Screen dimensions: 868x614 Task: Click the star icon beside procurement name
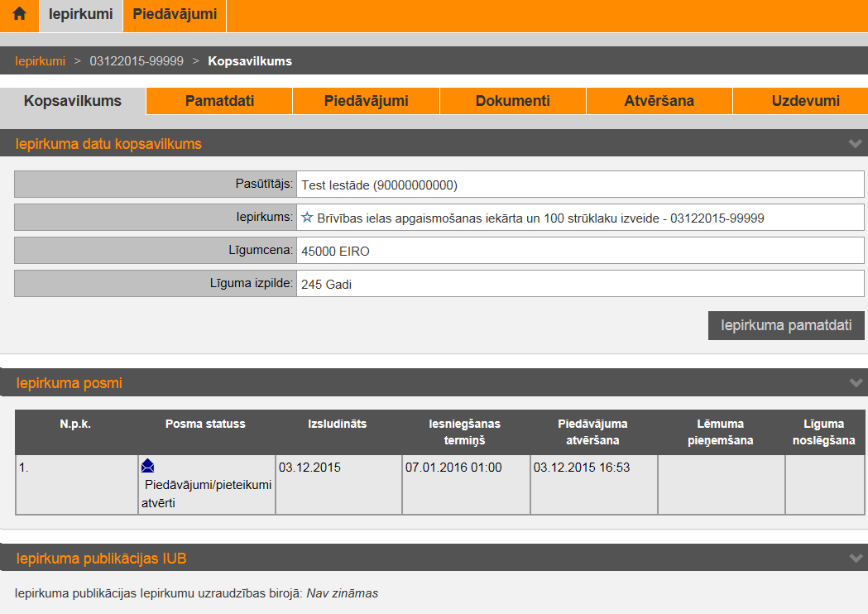(x=307, y=218)
